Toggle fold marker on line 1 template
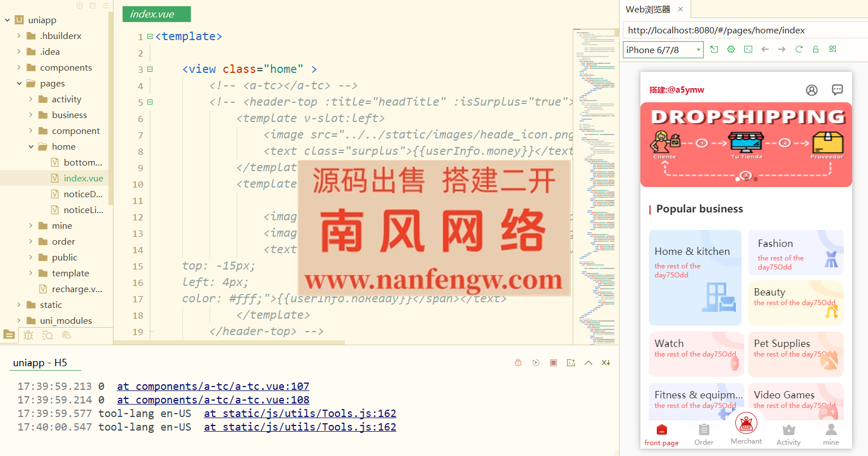The height and width of the screenshot is (456, 868). tap(150, 37)
